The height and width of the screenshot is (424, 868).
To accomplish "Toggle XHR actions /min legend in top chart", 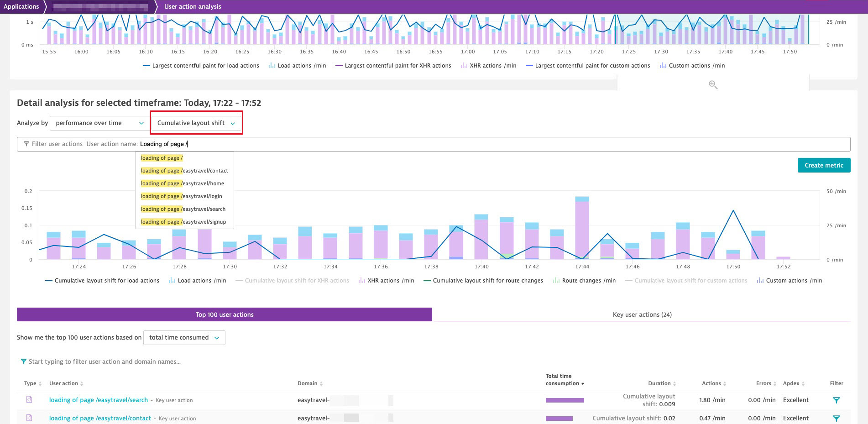I will [x=488, y=66].
